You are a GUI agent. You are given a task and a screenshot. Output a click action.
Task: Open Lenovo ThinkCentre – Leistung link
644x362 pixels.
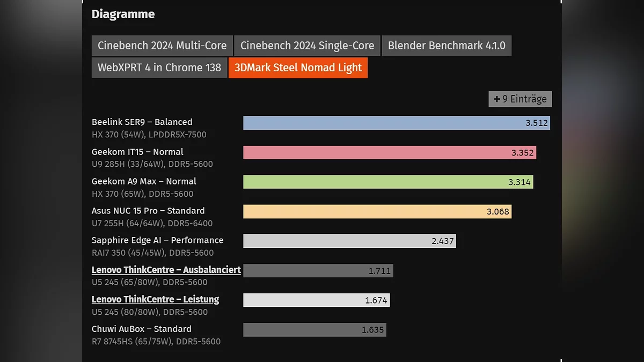(x=155, y=299)
